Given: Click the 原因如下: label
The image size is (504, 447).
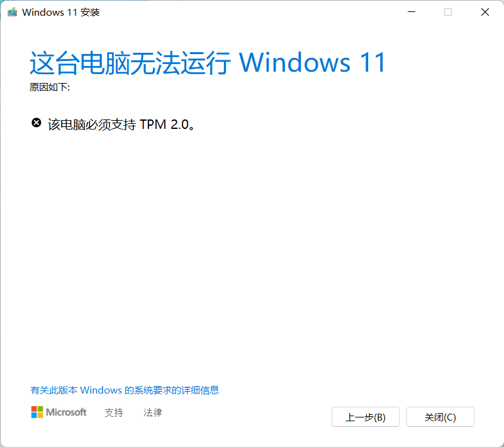Looking at the screenshot, I should coord(50,87).
